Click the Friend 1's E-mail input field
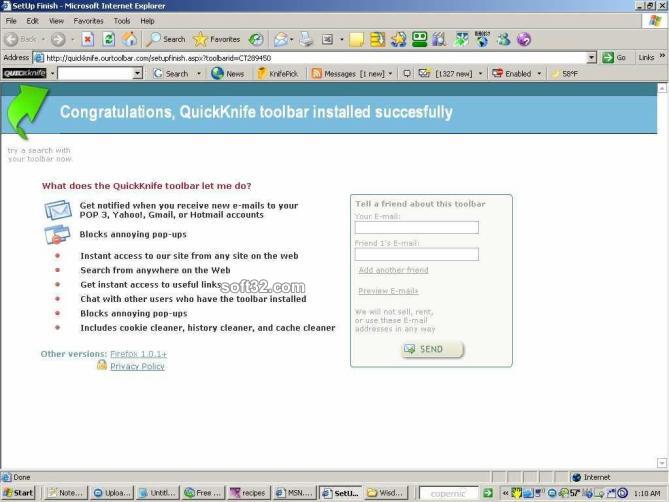The height and width of the screenshot is (502, 669). [x=417, y=254]
